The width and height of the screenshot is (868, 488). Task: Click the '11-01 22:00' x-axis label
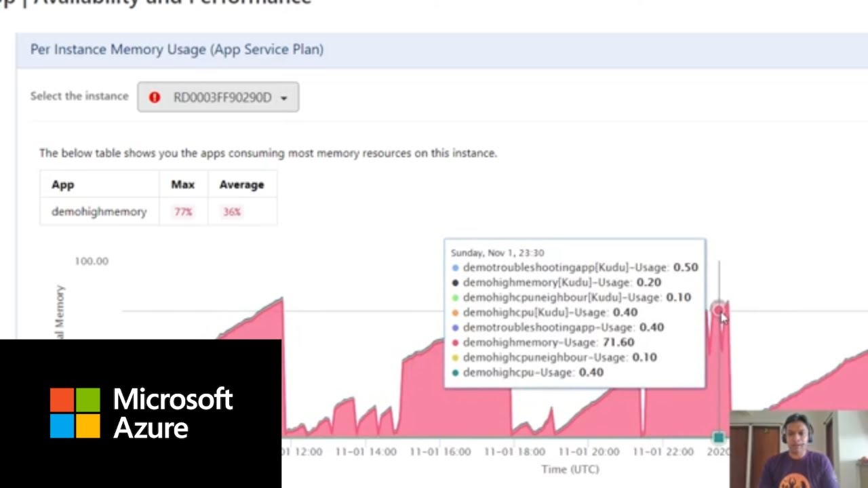tap(664, 451)
